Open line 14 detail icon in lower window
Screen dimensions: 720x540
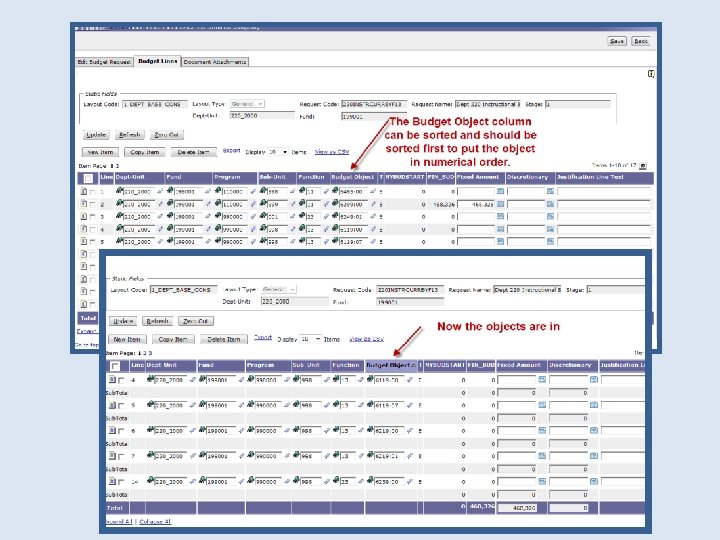(112, 481)
